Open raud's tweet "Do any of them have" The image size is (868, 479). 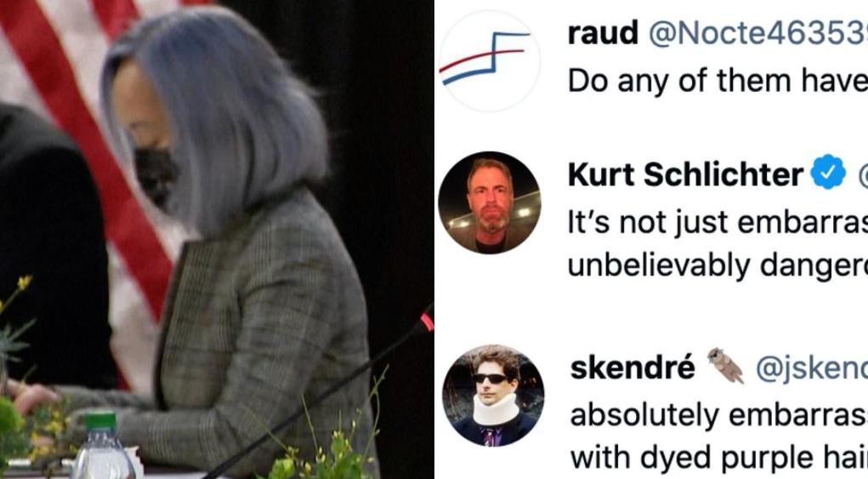(x=718, y=81)
